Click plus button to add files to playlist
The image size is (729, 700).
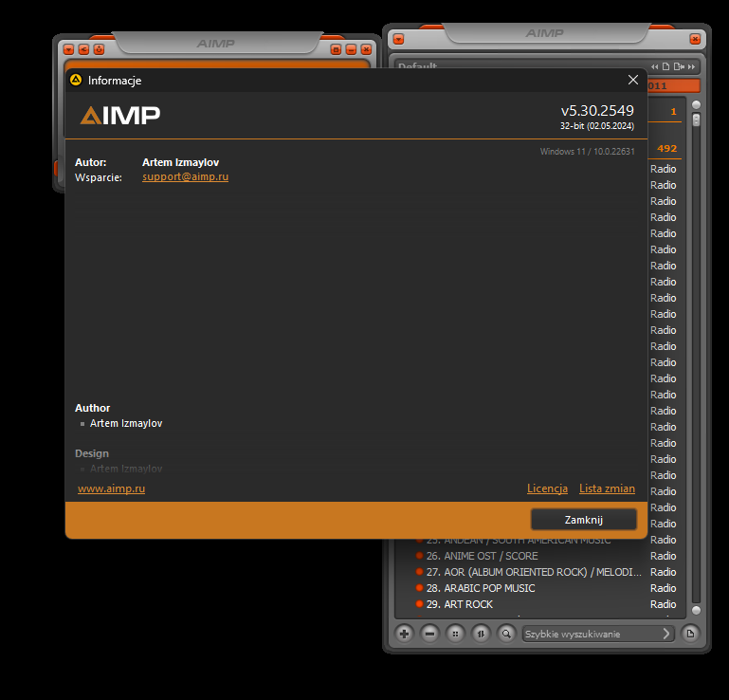pyautogui.click(x=404, y=634)
